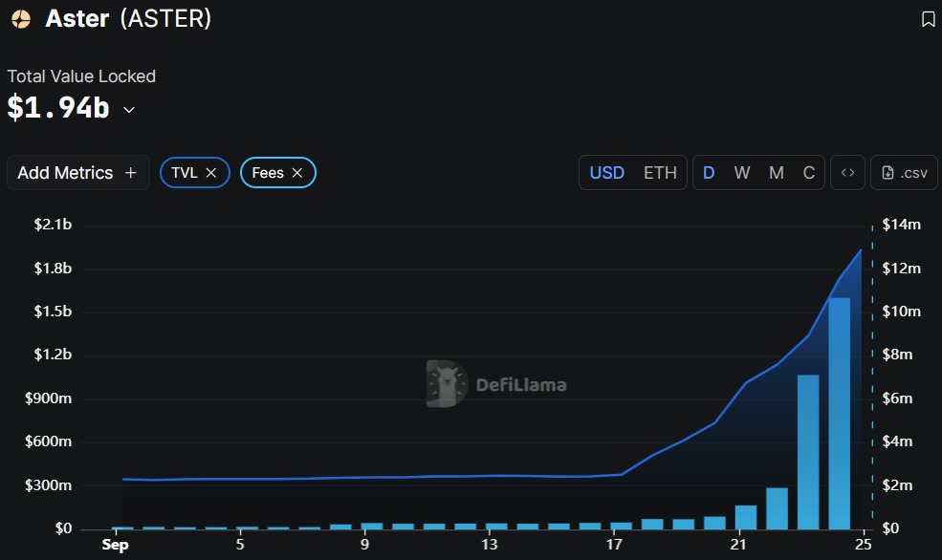The width and height of the screenshot is (942, 560).
Task: Switch chart interval to Weekly
Action: coord(741,172)
